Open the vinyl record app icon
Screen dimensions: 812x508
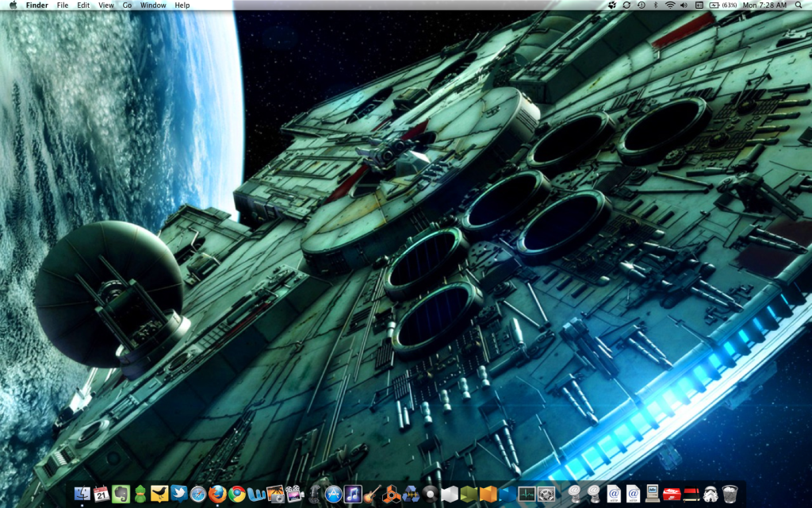tap(431, 494)
